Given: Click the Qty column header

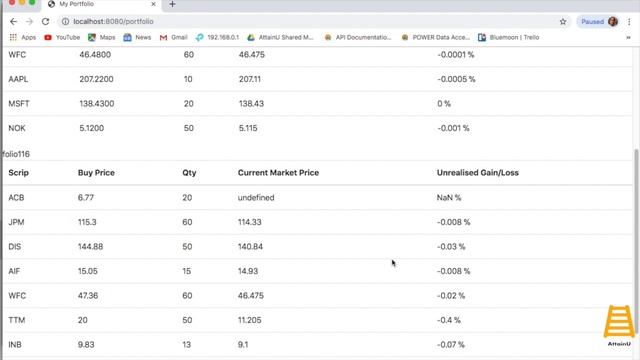Looking at the screenshot, I should [189, 173].
